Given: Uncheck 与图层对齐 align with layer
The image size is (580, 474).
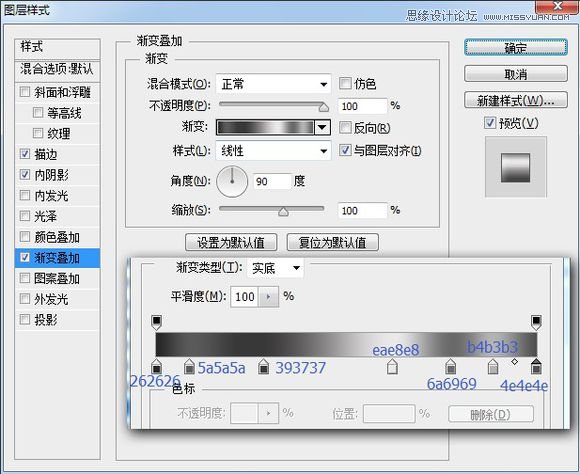Looking at the screenshot, I should click(345, 150).
